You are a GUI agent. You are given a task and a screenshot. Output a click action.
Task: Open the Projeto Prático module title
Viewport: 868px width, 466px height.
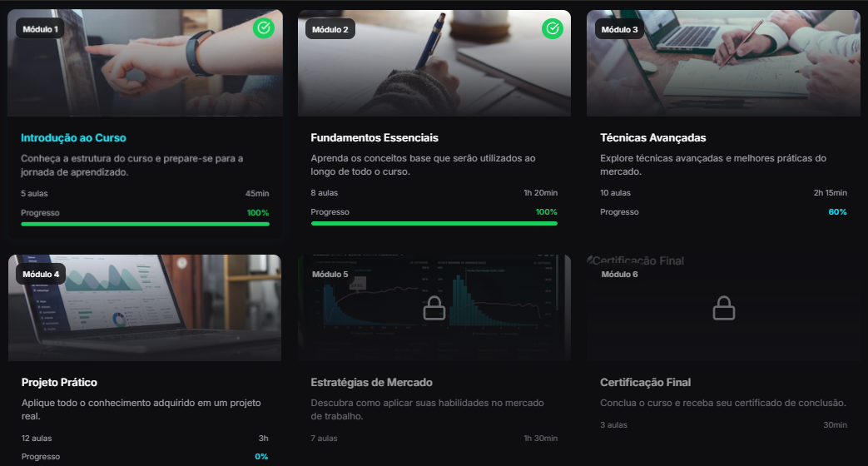click(59, 383)
